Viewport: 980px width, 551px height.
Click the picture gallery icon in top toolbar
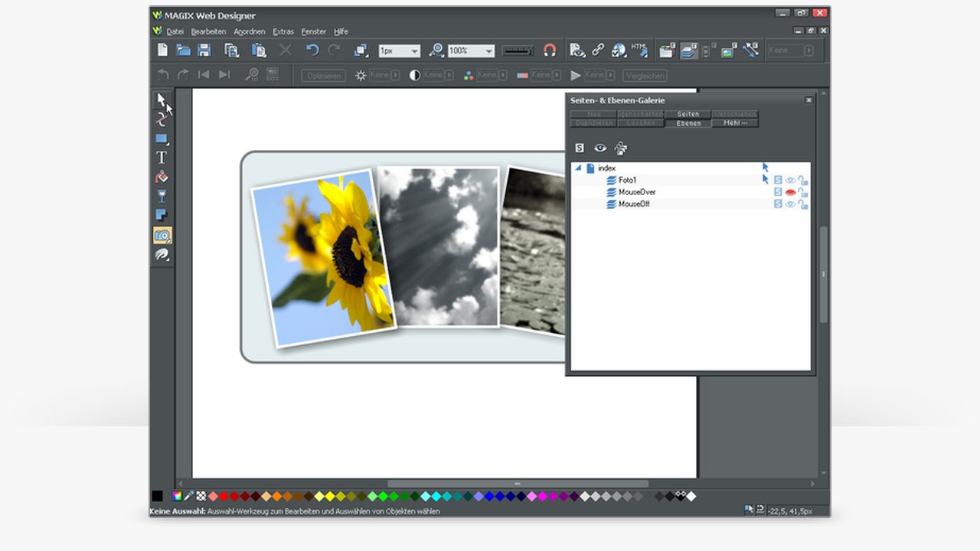coord(728,51)
